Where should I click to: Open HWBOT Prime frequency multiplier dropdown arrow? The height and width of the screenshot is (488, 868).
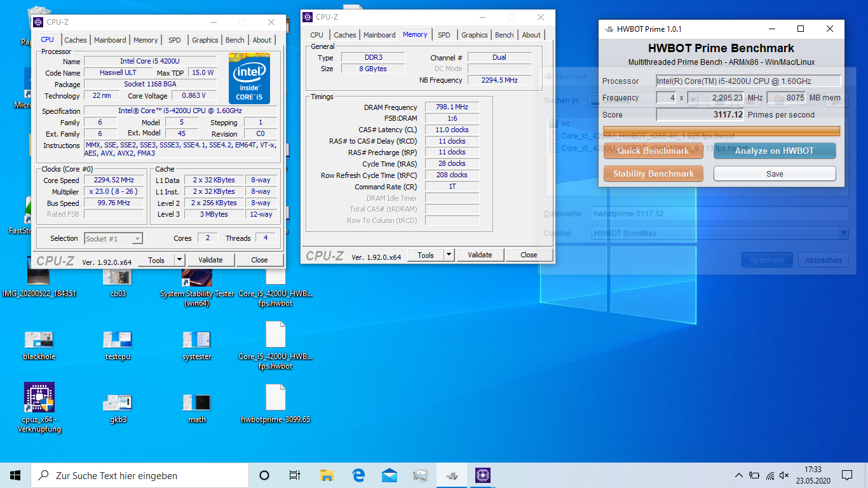[693, 98]
